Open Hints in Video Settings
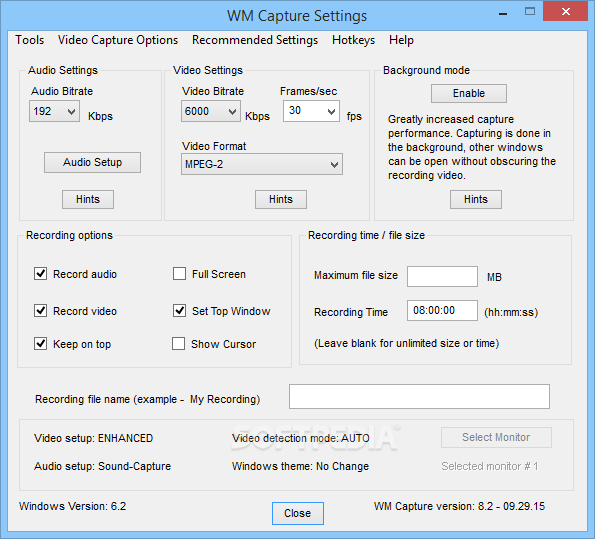595x539 pixels. pyautogui.click(x=281, y=199)
